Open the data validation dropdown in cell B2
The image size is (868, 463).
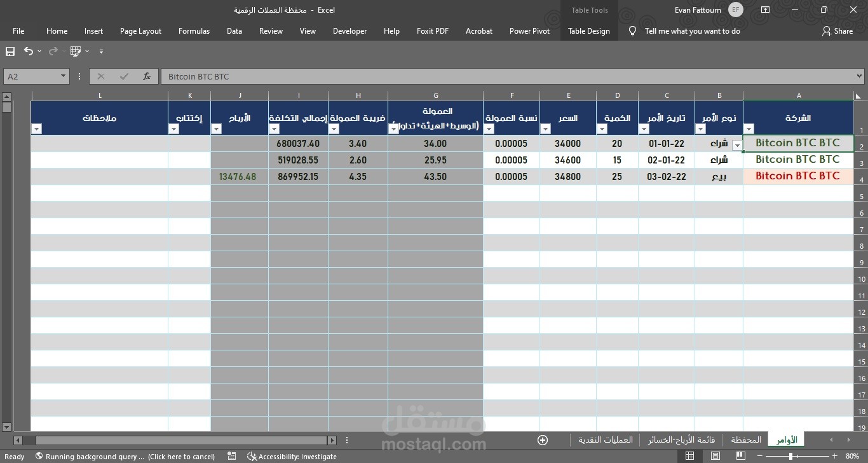pos(737,146)
